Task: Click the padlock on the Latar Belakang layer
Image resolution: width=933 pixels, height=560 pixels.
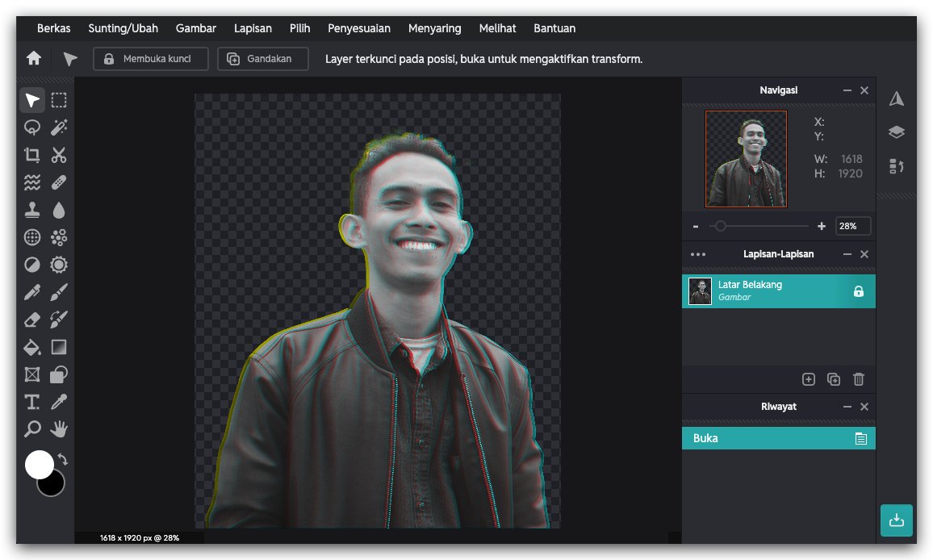Action: tap(858, 290)
